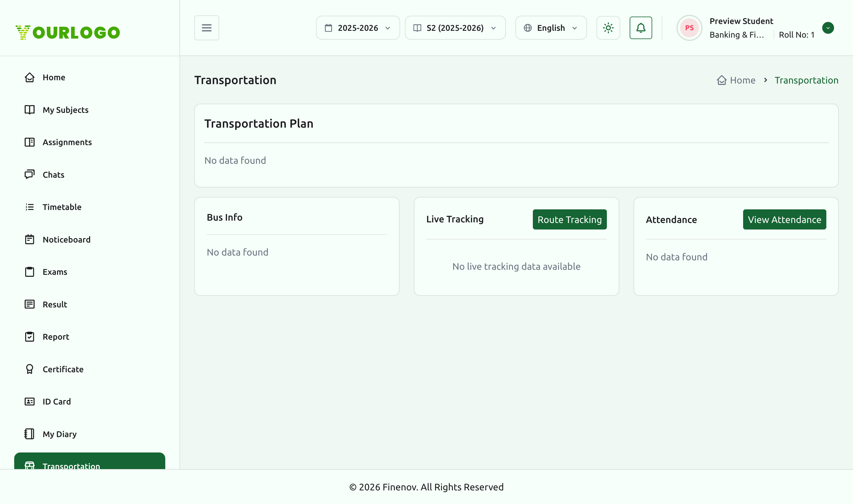Click the Transportation bus icon
The image size is (853, 504).
[30, 466]
